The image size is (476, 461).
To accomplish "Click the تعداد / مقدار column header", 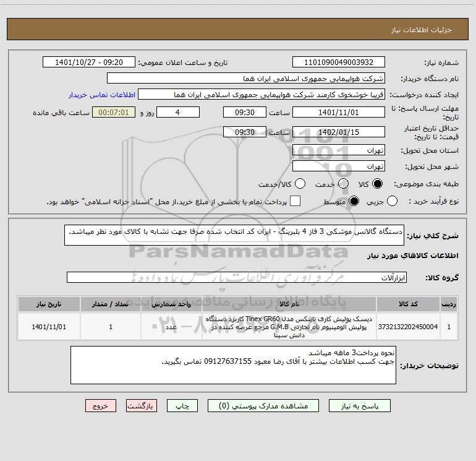I will pos(111,304).
